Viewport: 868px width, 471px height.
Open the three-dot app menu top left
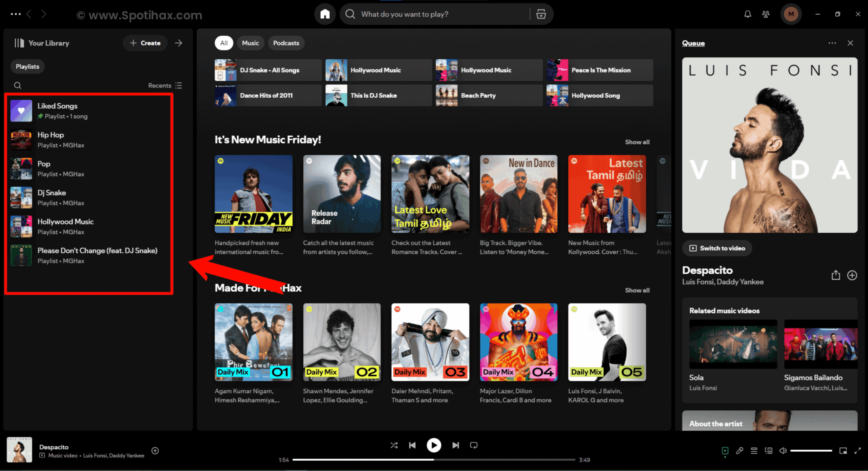click(16, 14)
